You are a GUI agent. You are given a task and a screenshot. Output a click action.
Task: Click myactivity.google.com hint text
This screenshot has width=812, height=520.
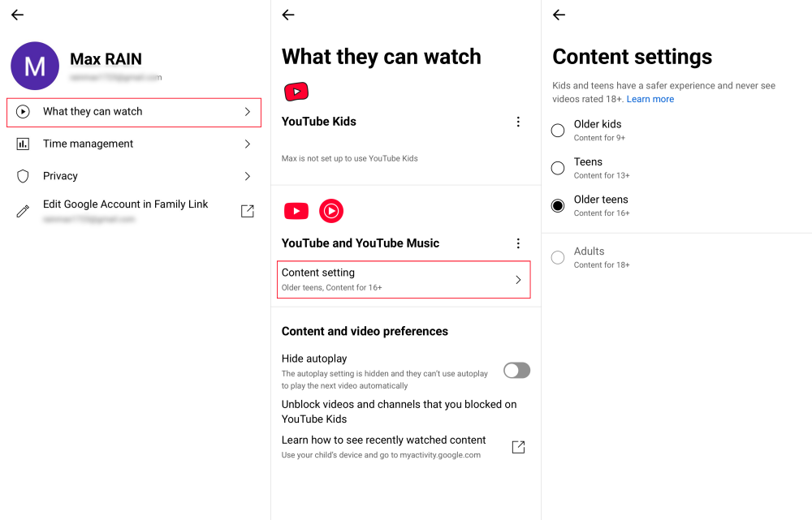(381, 455)
